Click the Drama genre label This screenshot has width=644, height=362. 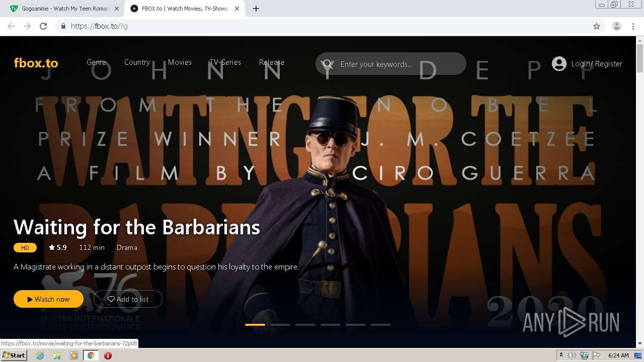point(127,247)
